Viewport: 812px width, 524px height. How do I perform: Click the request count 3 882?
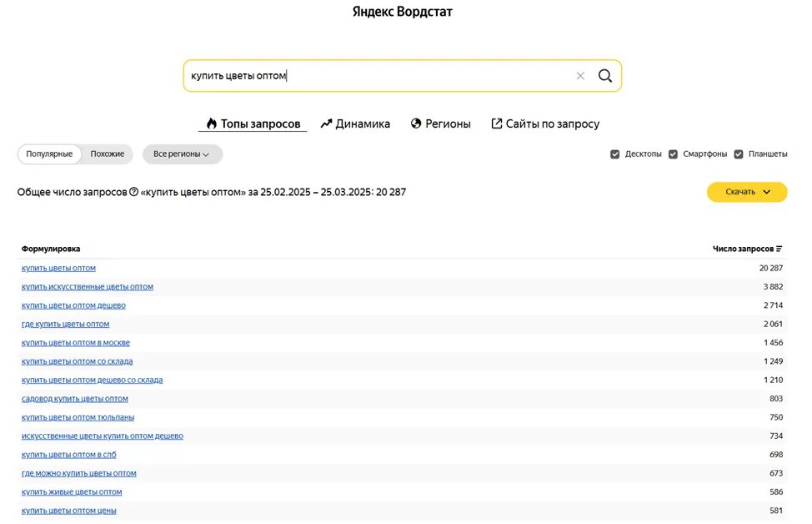pyautogui.click(x=773, y=287)
